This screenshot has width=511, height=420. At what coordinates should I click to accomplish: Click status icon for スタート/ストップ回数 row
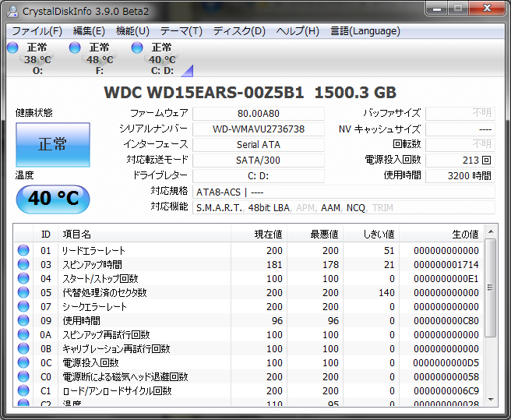tap(23, 278)
